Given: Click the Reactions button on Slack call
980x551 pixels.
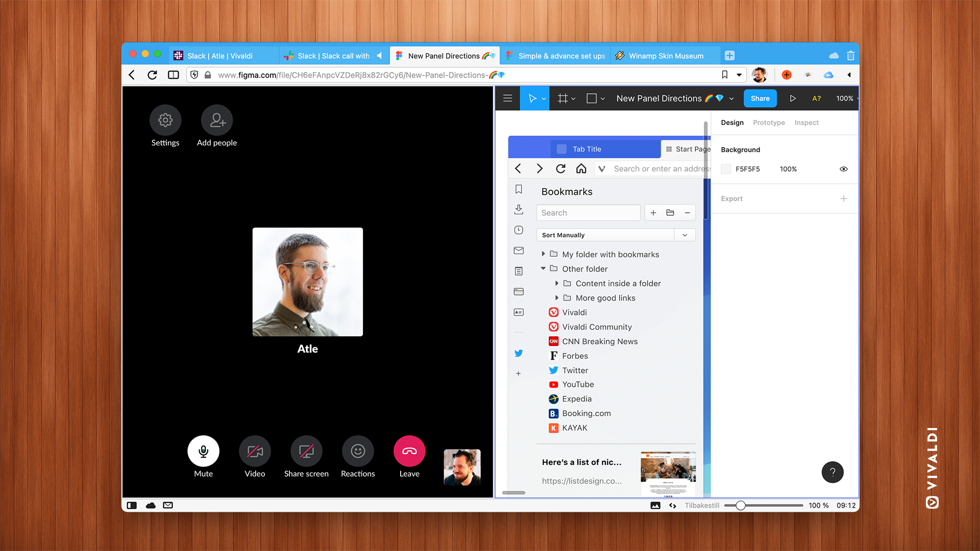Looking at the screenshot, I should 357,451.
